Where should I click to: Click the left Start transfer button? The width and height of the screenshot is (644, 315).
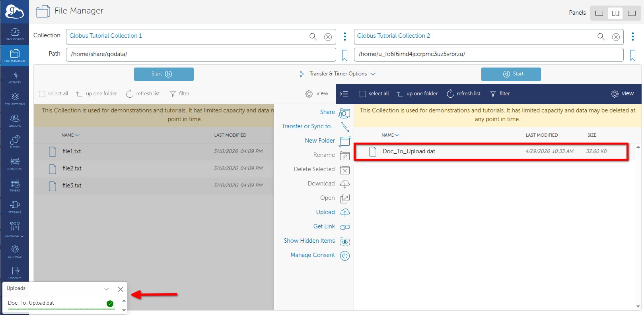tap(164, 74)
